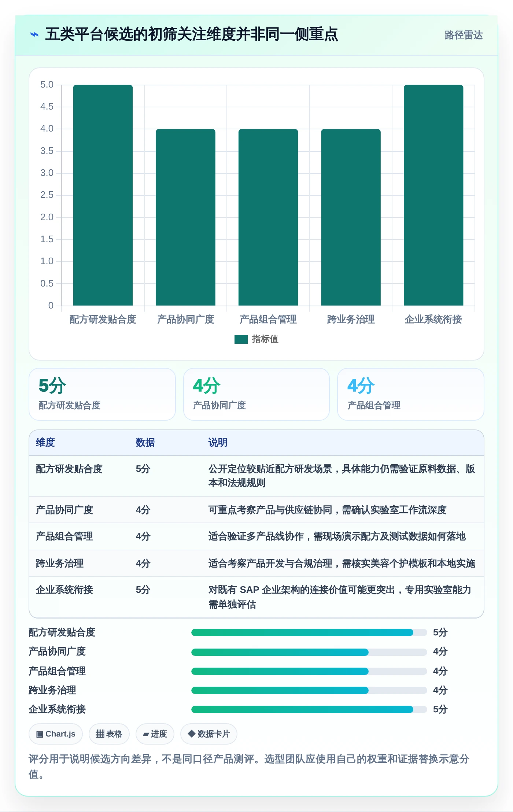Open the 4分 产品协同广度 data card
The width and height of the screenshot is (513, 812).
coord(256,394)
